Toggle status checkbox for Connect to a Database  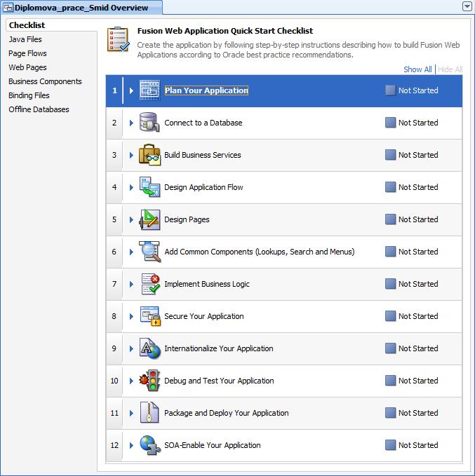click(390, 123)
